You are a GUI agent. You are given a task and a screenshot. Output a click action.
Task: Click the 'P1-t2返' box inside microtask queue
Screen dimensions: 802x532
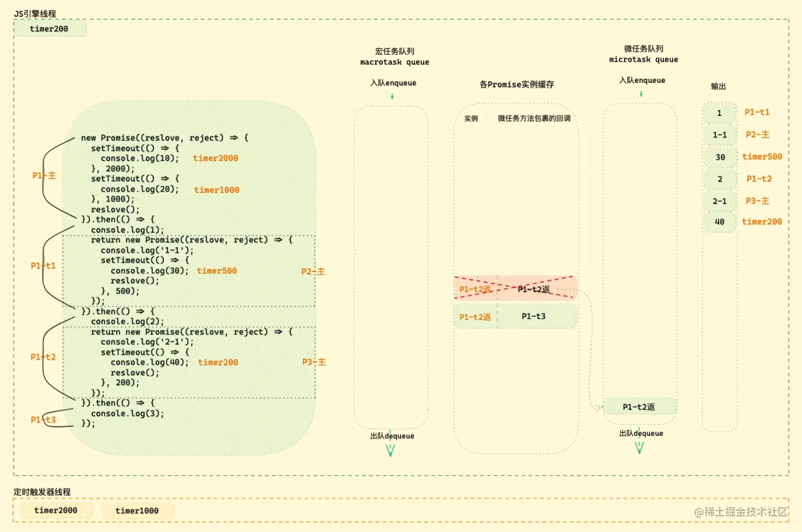[639, 407]
